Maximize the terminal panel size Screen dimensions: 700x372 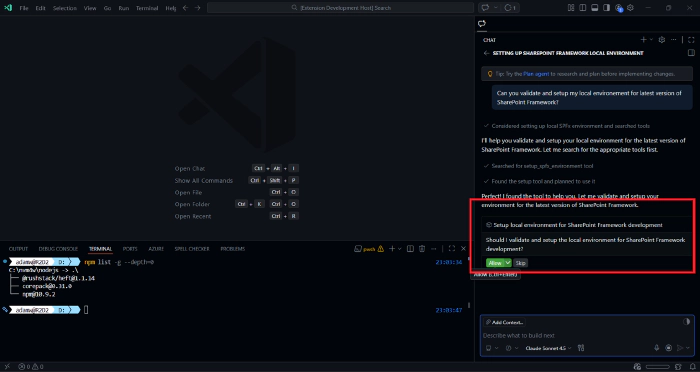coord(451,249)
